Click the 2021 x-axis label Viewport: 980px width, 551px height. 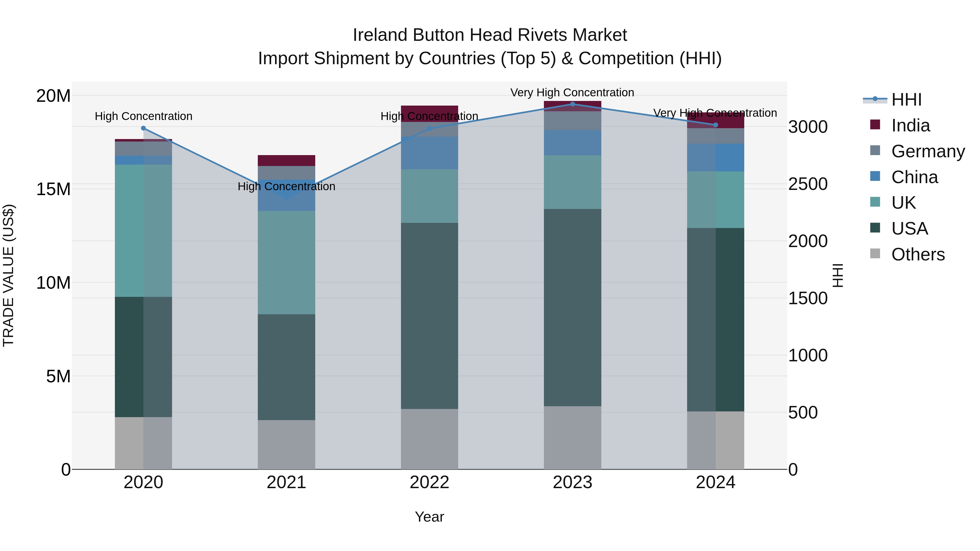tap(286, 482)
